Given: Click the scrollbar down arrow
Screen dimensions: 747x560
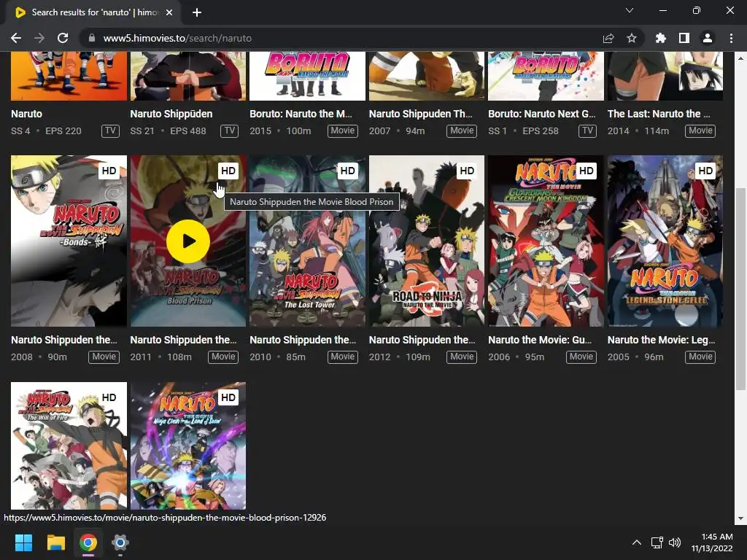Looking at the screenshot, I should coord(740,518).
